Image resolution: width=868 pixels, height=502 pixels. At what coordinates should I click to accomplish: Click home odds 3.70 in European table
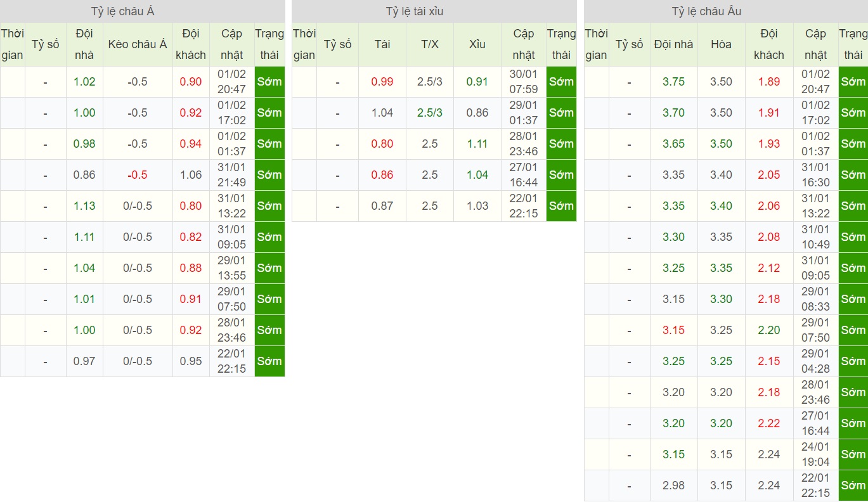click(674, 113)
